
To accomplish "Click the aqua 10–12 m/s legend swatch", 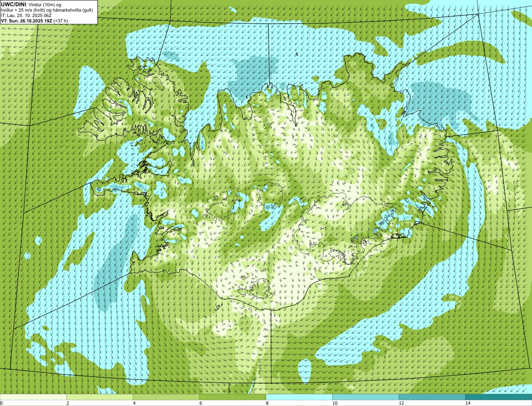I will pos(366,397).
